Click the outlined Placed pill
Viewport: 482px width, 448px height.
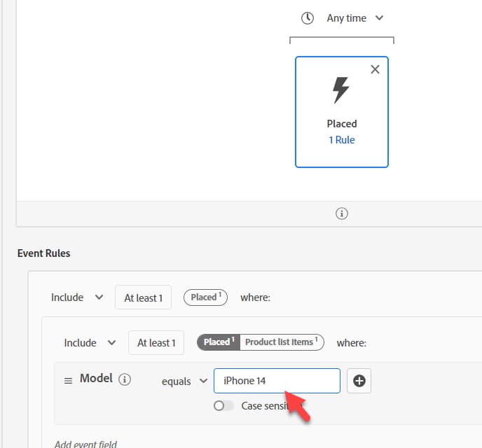(x=206, y=297)
